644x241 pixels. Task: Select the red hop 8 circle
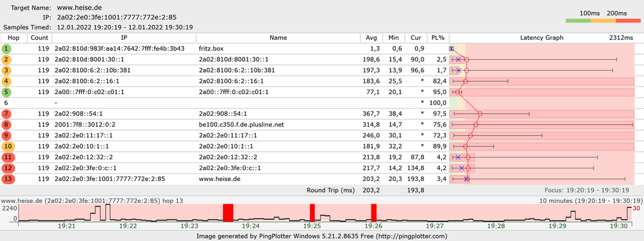pos(6,125)
